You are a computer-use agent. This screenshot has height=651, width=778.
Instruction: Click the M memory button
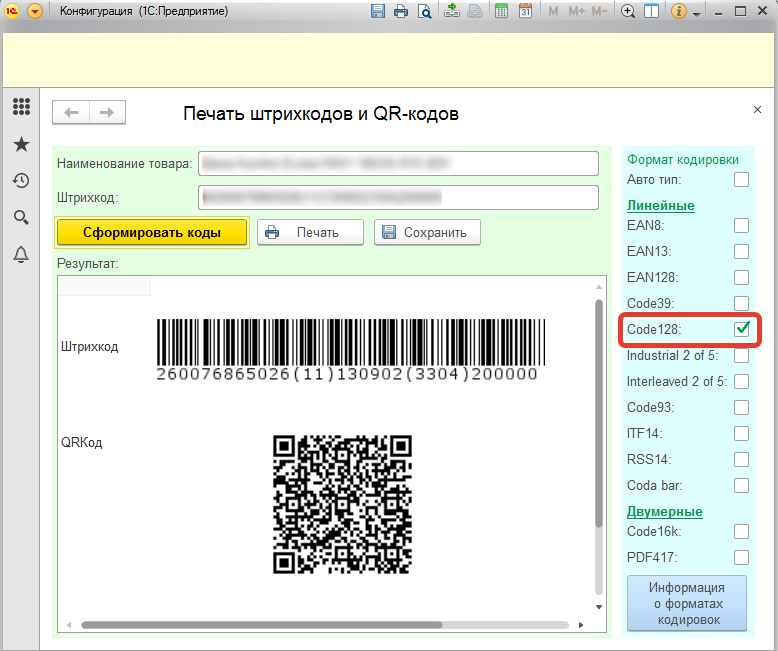coord(553,11)
